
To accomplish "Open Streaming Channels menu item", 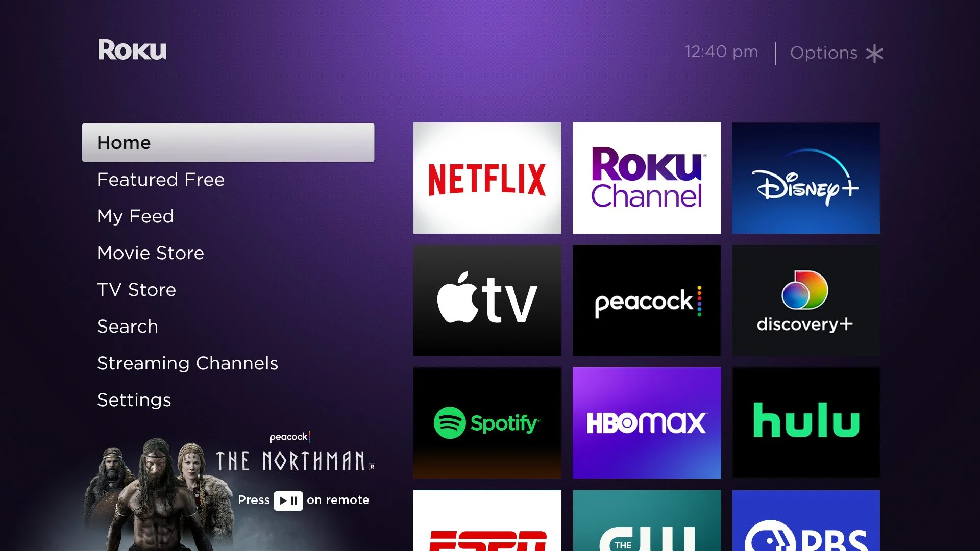I will tap(187, 363).
